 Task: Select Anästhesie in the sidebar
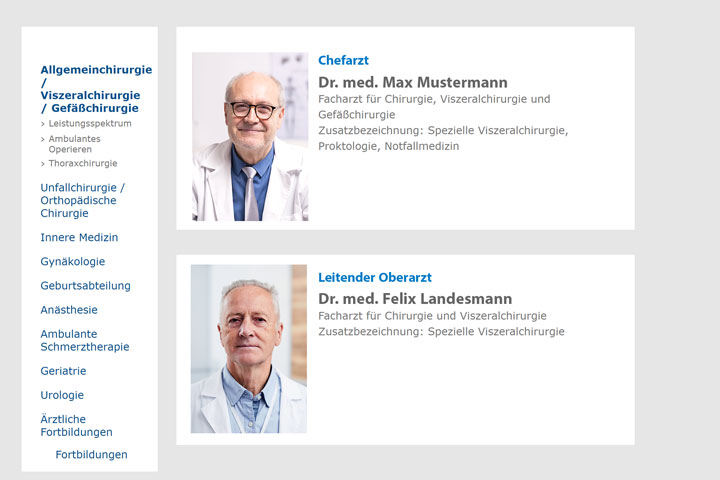(69, 310)
